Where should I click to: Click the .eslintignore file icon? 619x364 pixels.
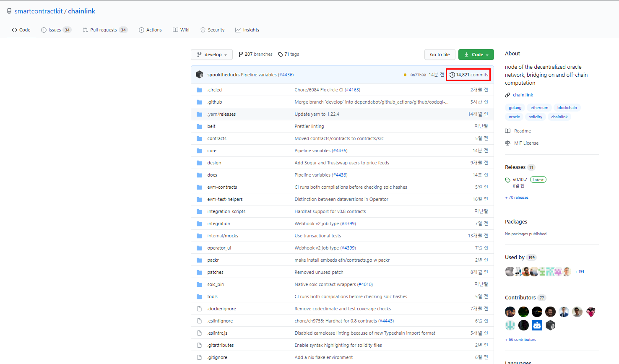200,321
